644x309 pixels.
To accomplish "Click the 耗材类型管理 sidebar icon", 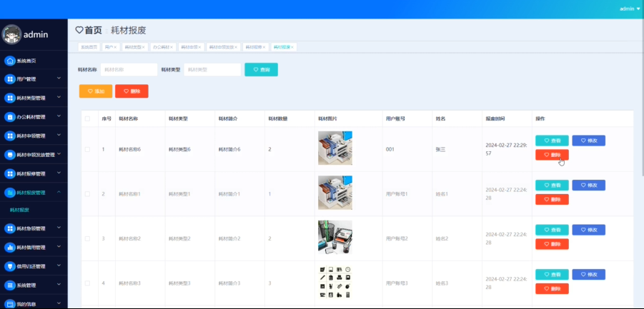I will pos(10,98).
